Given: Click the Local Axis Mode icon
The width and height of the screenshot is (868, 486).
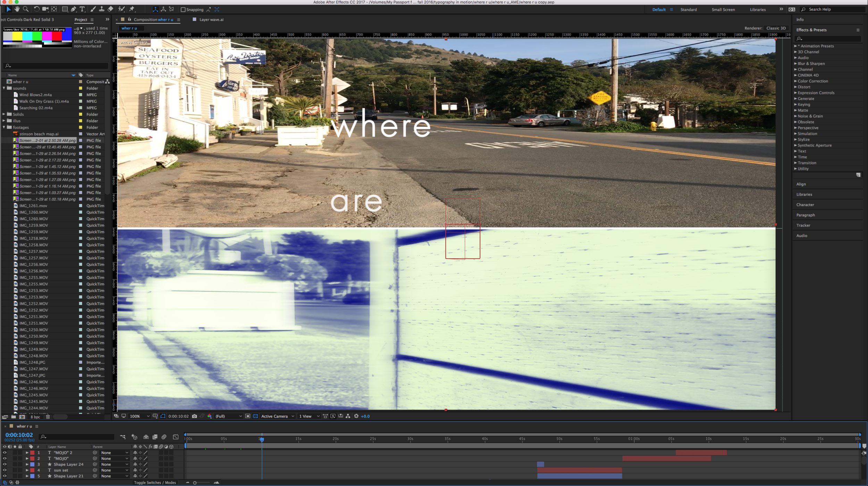Looking at the screenshot, I should click(155, 9).
